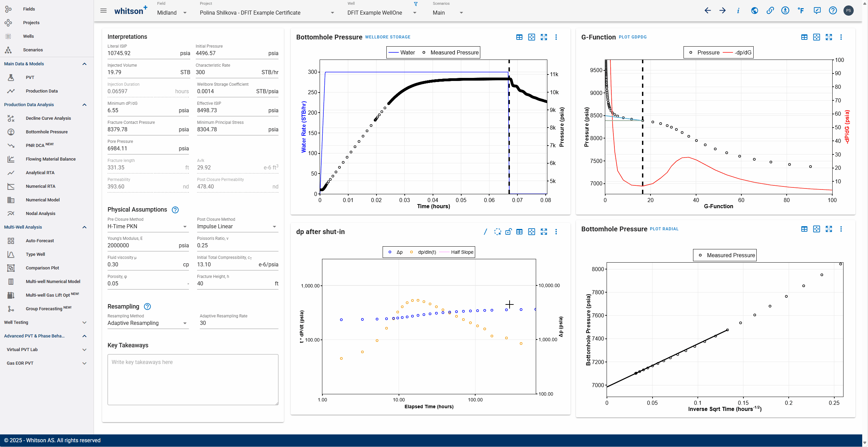Expand Well Testing section
Screen dimensions: 868x447
(84, 322)
